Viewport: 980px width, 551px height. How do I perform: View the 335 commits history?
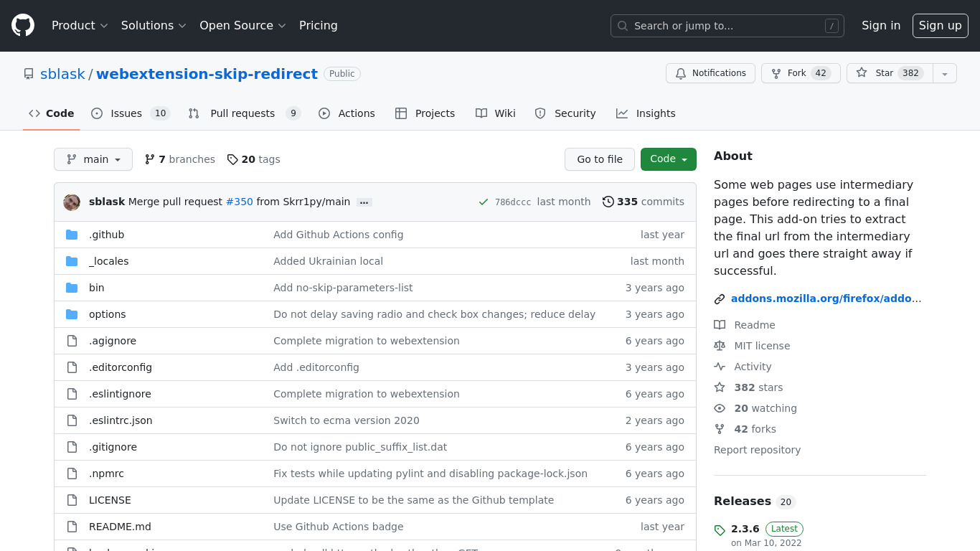pyautogui.click(x=644, y=202)
